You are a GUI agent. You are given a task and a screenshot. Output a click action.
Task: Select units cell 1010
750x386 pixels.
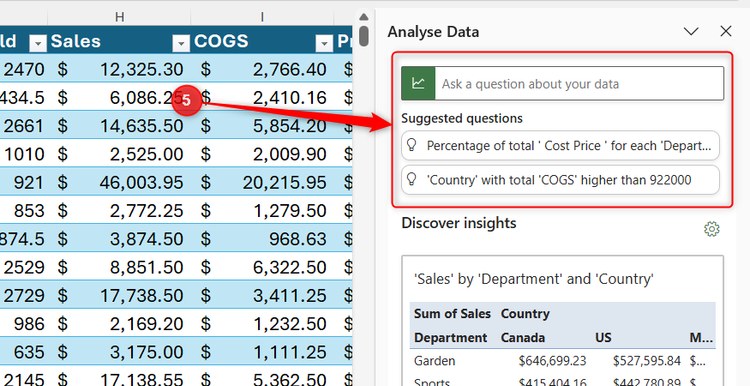[23, 154]
